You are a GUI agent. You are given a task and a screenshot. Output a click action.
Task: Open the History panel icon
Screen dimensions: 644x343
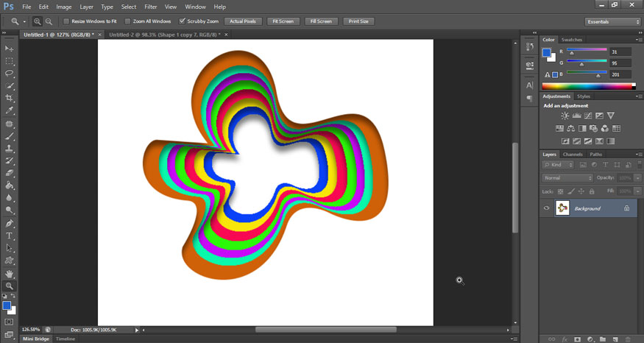pyautogui.click(x=530, y=47)
